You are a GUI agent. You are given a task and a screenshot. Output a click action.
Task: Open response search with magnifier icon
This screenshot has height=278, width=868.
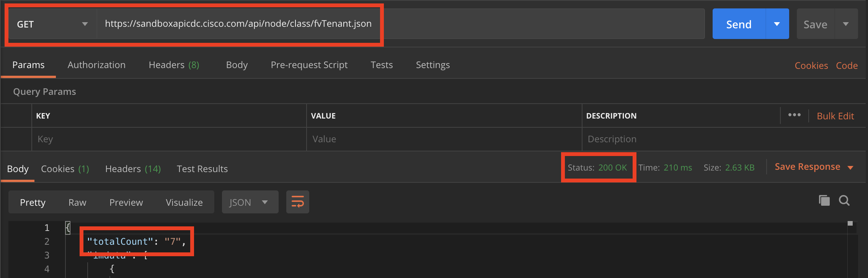(x=844, y=200)
